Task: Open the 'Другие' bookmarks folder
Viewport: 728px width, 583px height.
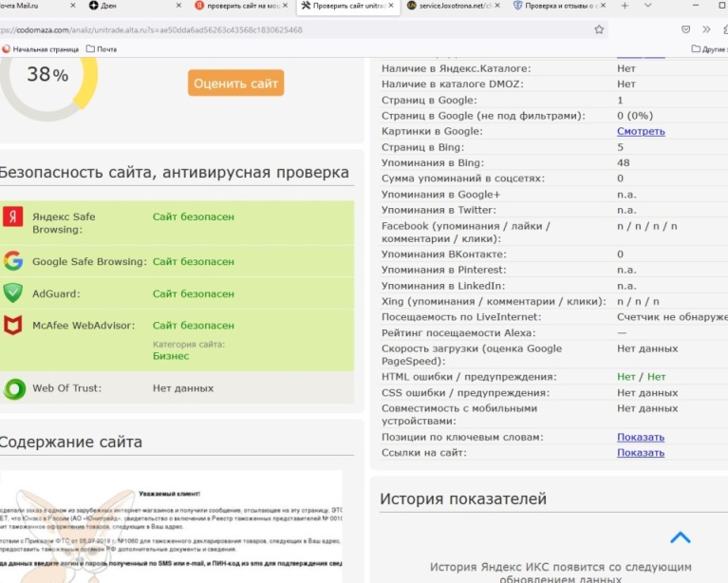Action: pos(709,48)
